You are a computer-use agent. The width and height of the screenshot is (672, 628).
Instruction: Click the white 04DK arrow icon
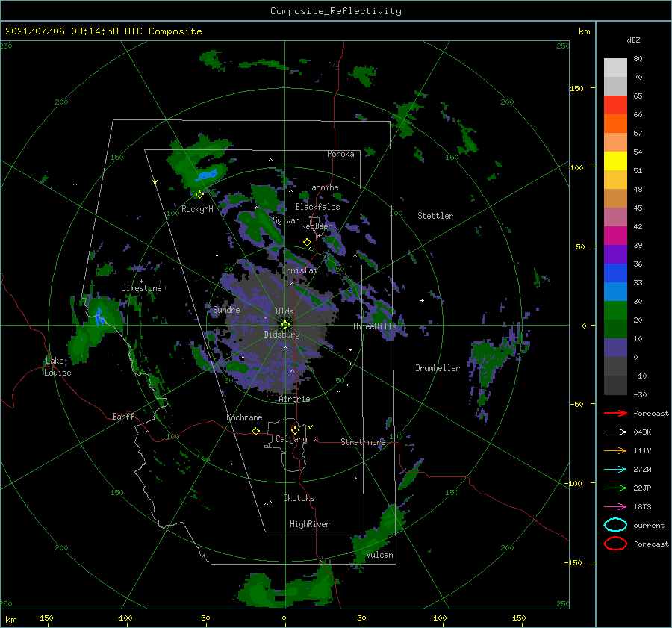pyautogui.click(x=615, y=432)
